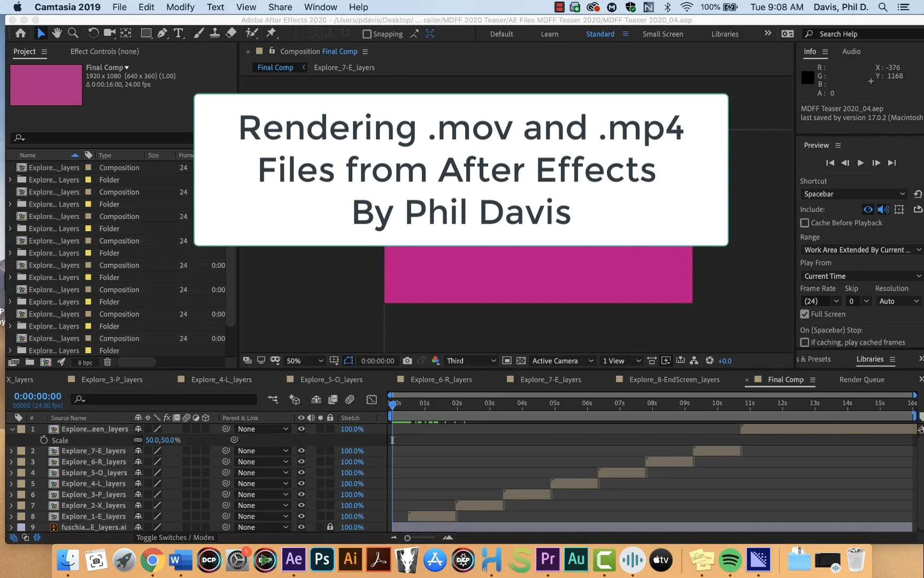Viewport: 924px width, 578px height.
Task: Select the Brush tool
Action: coord(198,33)
